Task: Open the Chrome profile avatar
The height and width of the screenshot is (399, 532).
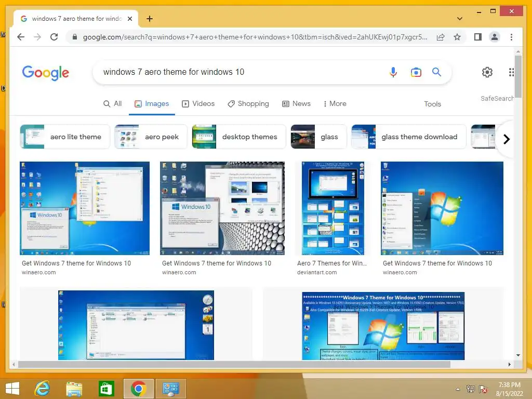Action: point(495,37)
